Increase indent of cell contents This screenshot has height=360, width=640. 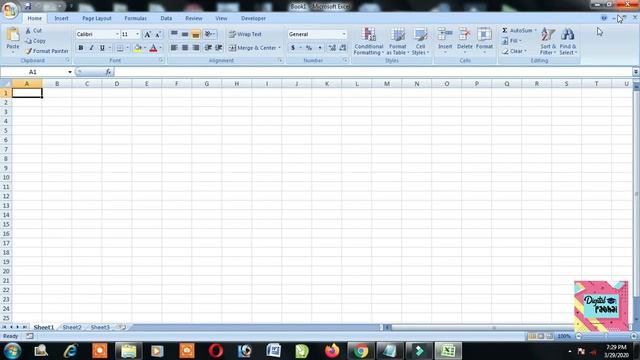click(219, 48)
